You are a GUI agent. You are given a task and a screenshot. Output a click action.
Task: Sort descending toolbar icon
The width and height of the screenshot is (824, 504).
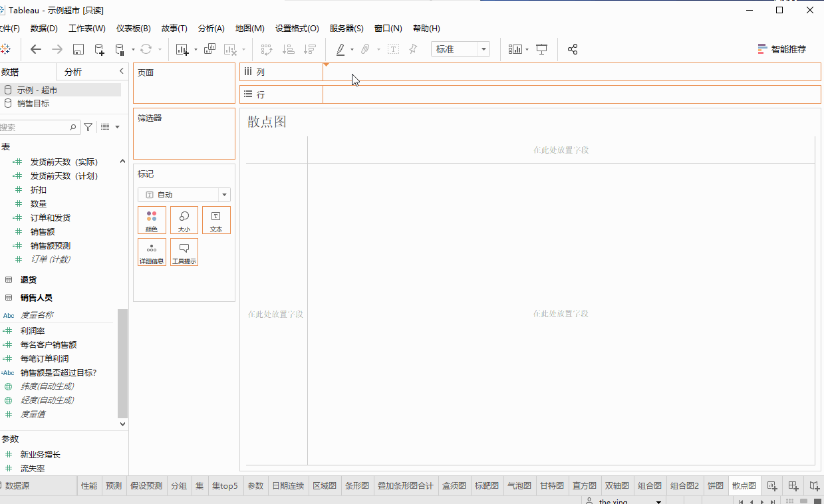coord(310,49)
